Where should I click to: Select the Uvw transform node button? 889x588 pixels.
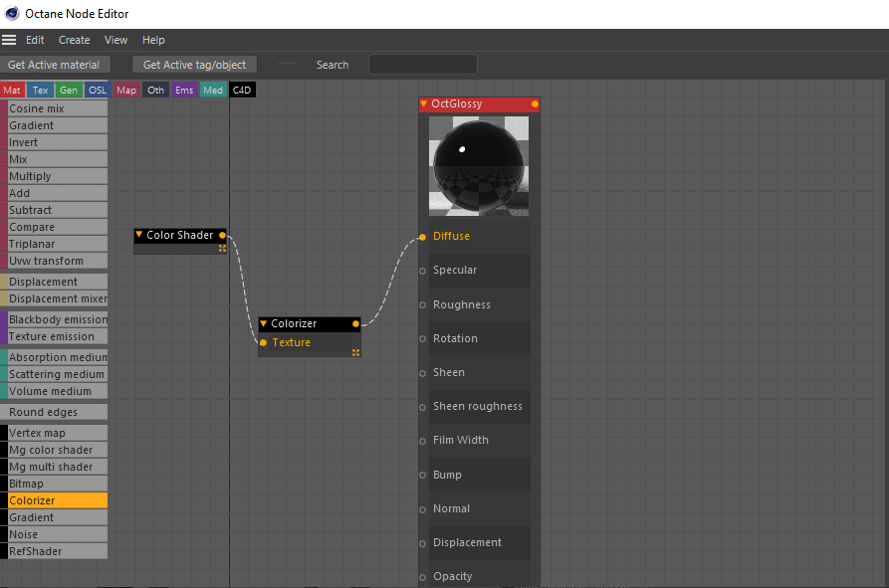point(54,261)
